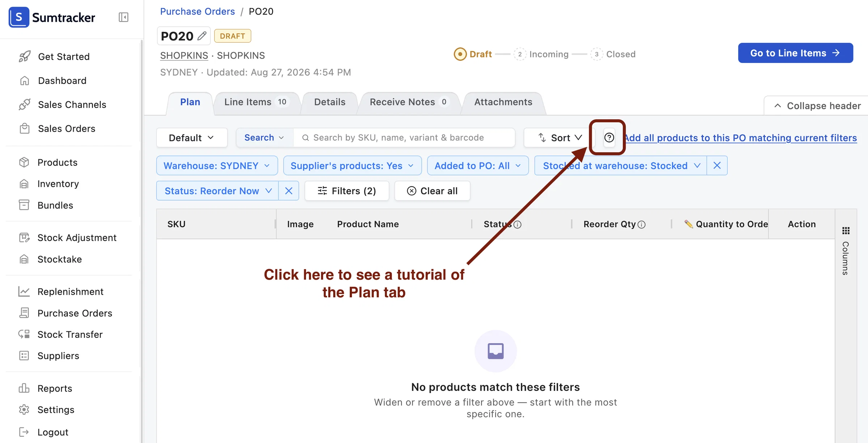Image resolution: width=868 pixels, height=443 pixels.
Task: Open Inventory in the sidebar
Action: tap(58, 184)
